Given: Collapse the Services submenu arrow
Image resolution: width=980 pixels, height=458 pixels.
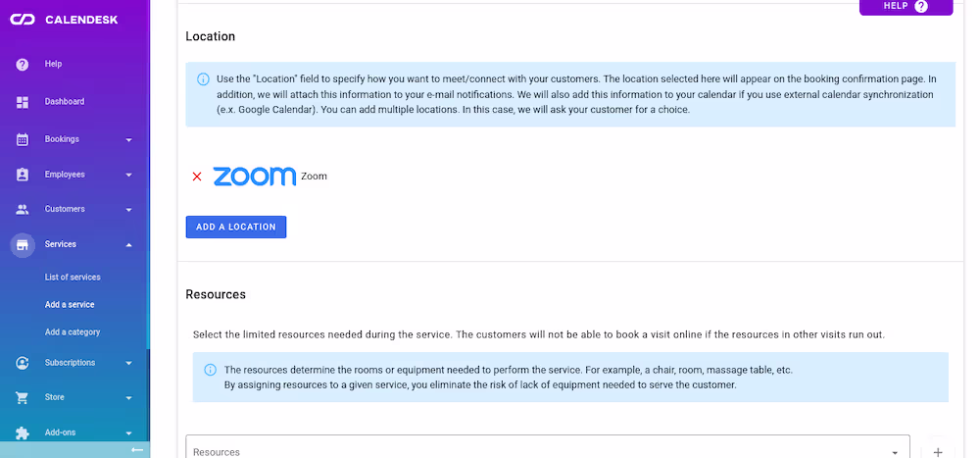Looking at the screenshot, I should [x=128, y=244].
